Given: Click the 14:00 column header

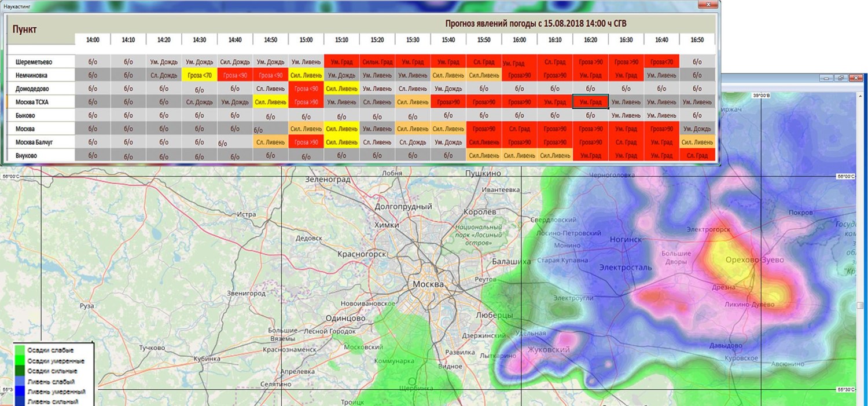Looking at the screenshot, I should click(x=93, y=40).
